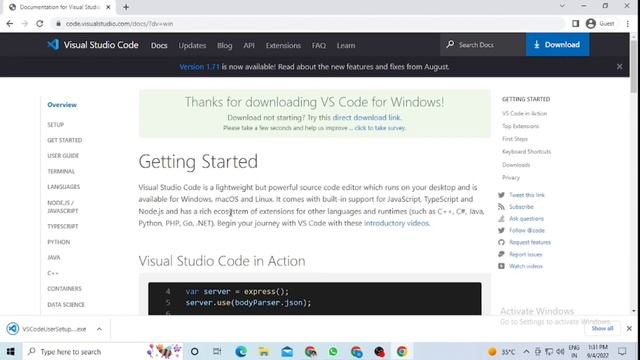Click the tab search chevron in the title bar
640x360 pixels.
[x=562, y=6]
